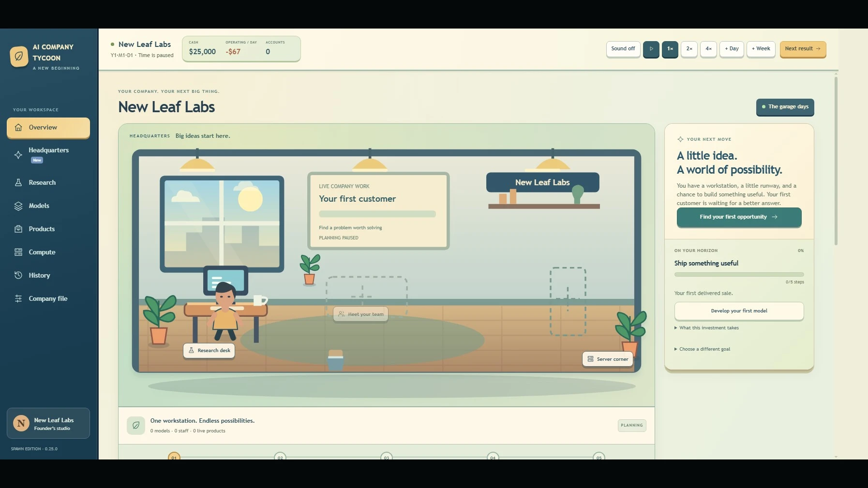Screen dimensions: 868x488
Task: Click the Meet your team button
Action: coord(360,314)
